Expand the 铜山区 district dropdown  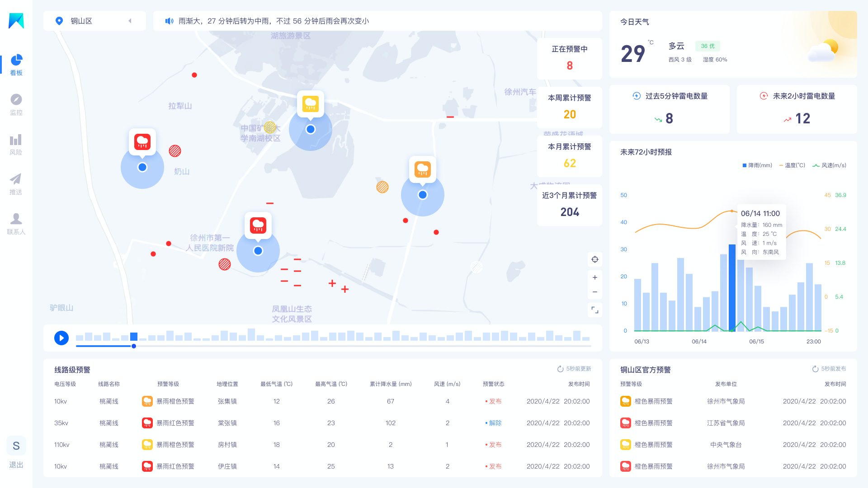pyautogui.click(x=130, y=21)
